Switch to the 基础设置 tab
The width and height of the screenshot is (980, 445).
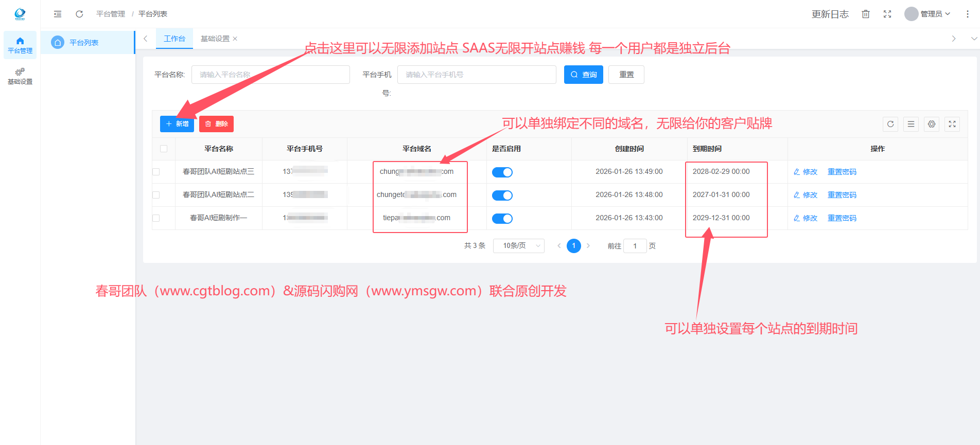pos(215,39)
